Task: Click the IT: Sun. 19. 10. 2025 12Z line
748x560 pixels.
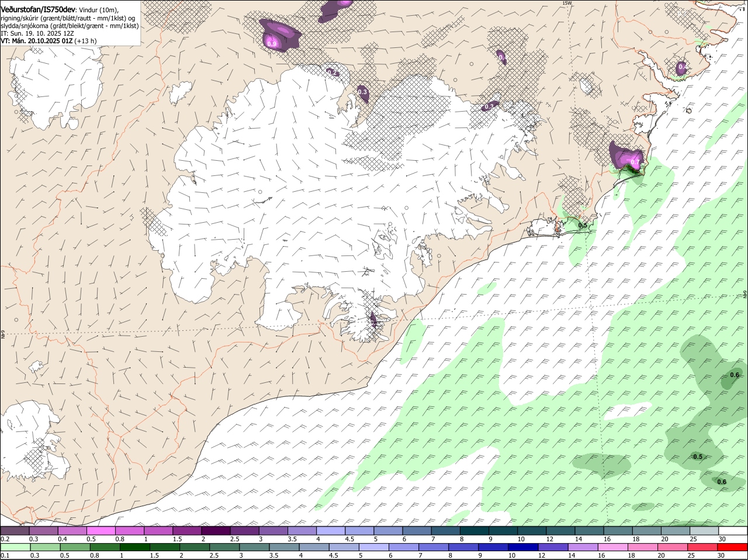Action: [37, 33]
